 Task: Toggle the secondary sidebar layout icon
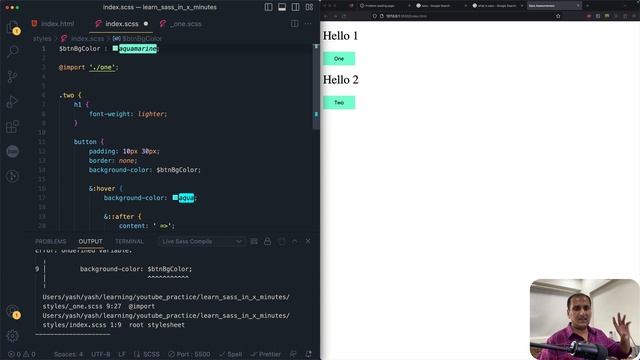[x=296, y=7]
